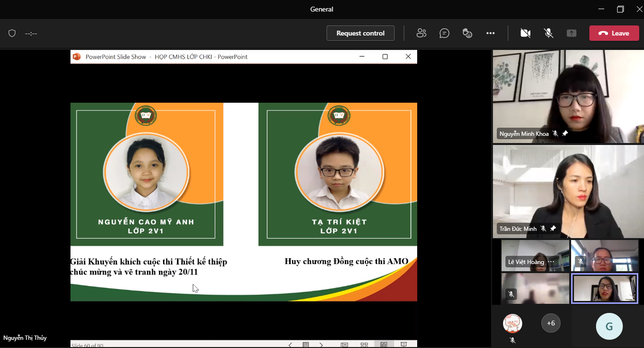Go to the next slide arrow
The height and width of the screenshot is (348, 644).
(x=321, y=345)
